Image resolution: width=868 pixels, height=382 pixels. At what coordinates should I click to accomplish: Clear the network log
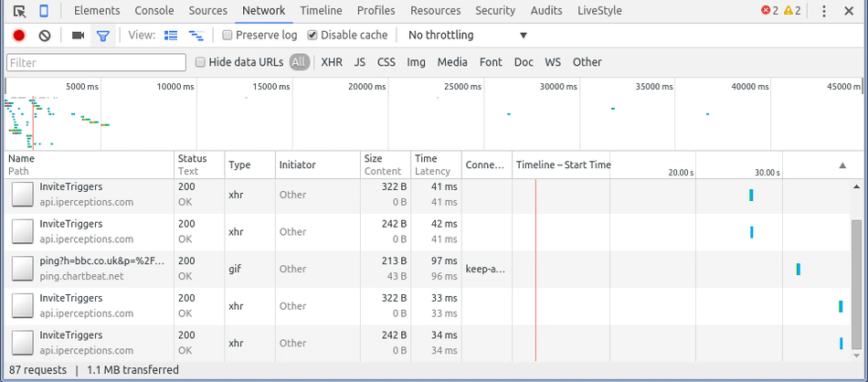(x=45, y=36)
